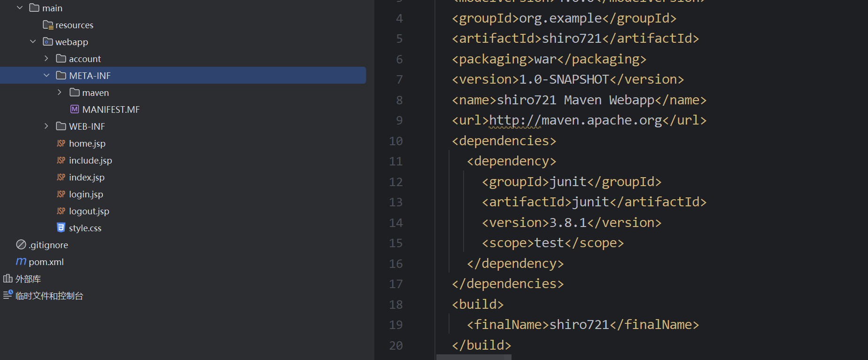Click the CSS icon next to style.css
Viewport: 868px width, 360px height.
[61, 228]
